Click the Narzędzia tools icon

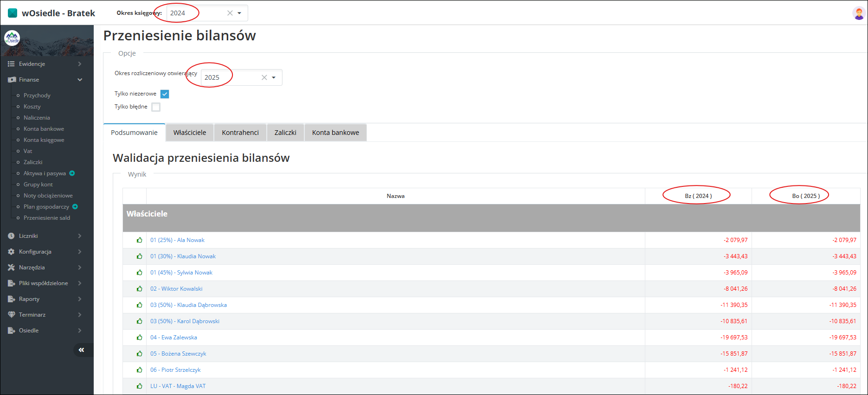[x=11, y=268]
